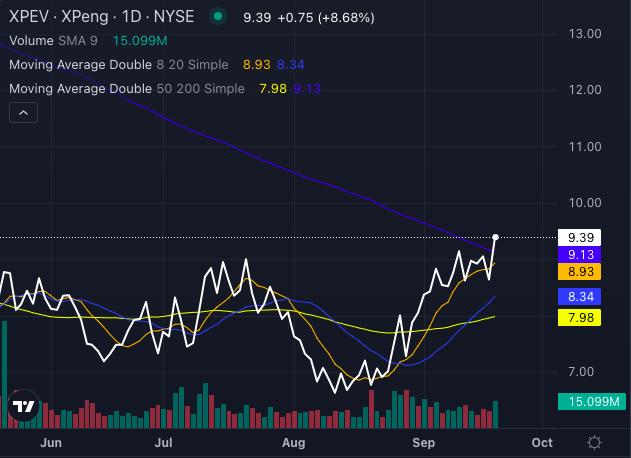Click the green 15.099M volume axis label
Image resolution: width=631 pixels, height=458 pixels.
coord(592,401)
